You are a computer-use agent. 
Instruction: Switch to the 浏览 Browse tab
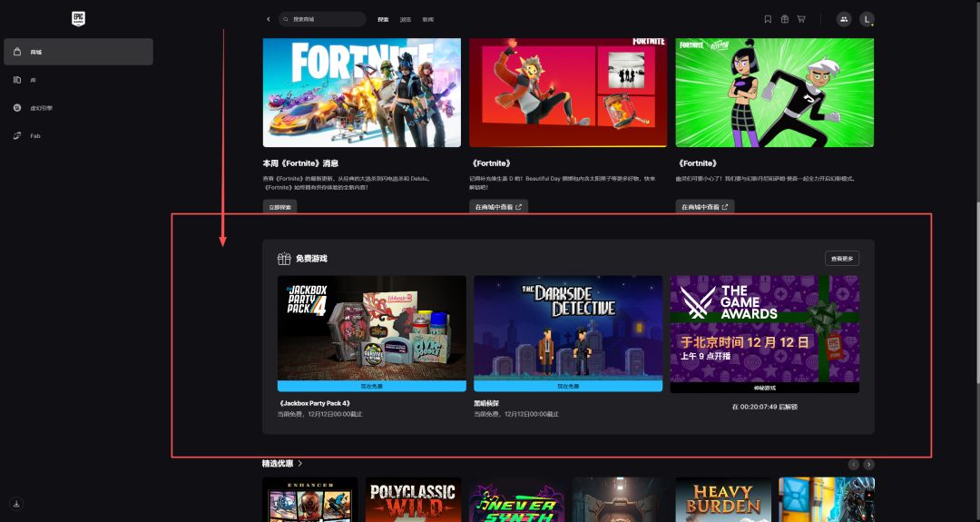coord(406,19)
